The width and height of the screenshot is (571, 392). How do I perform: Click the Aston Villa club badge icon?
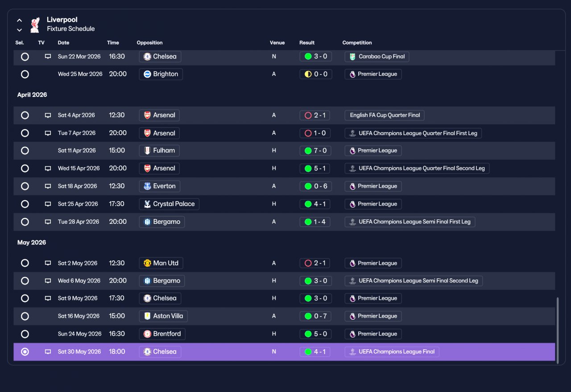[x=148, y=316]
